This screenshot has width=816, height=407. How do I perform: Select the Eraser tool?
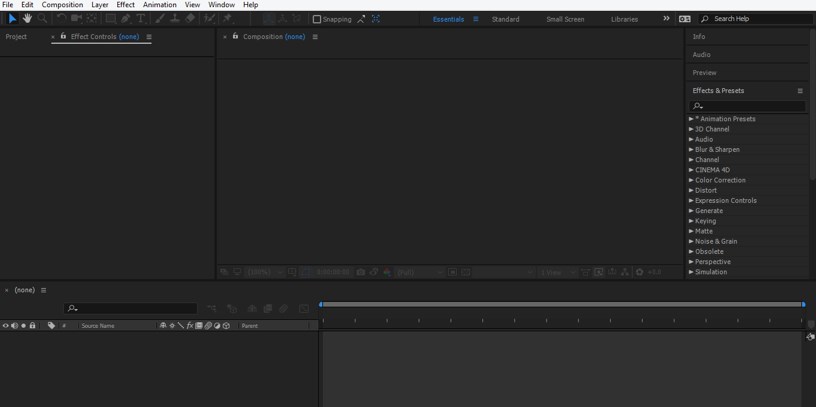[x=190, y=19]
